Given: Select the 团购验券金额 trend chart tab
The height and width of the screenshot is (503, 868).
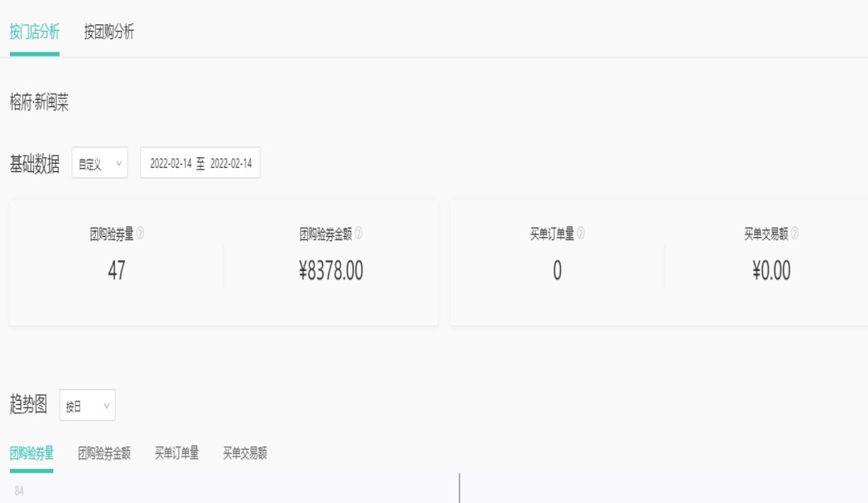Looking at the screenshot, I should click(x=104, y=453).
